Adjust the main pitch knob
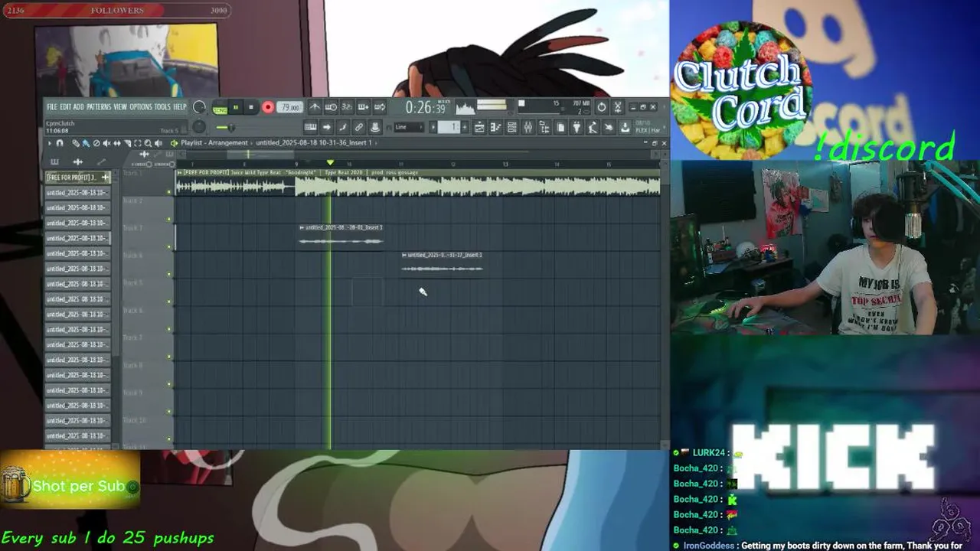980x551 pixels. tap(199, 127)
